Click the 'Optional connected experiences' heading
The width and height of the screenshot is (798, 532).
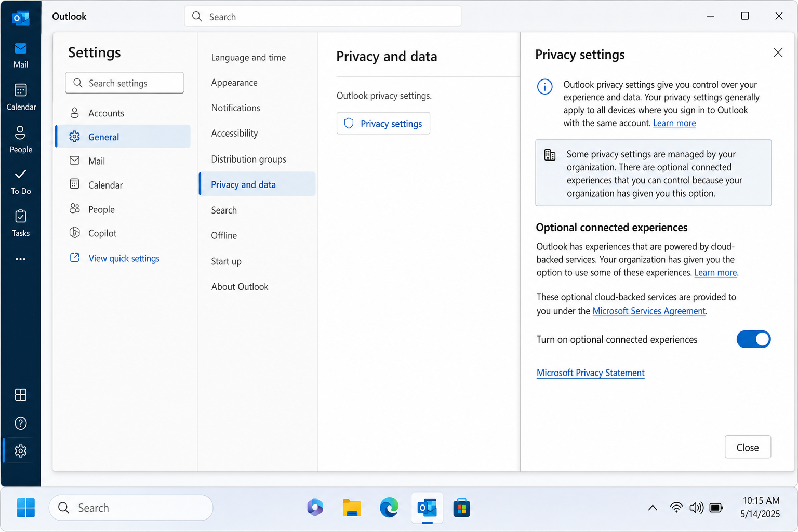click(611, 227)
